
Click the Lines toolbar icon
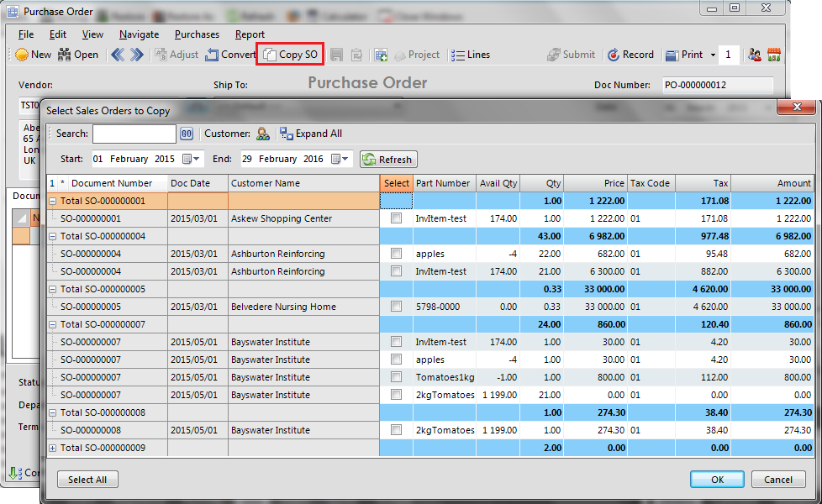[x=458, y=55]
